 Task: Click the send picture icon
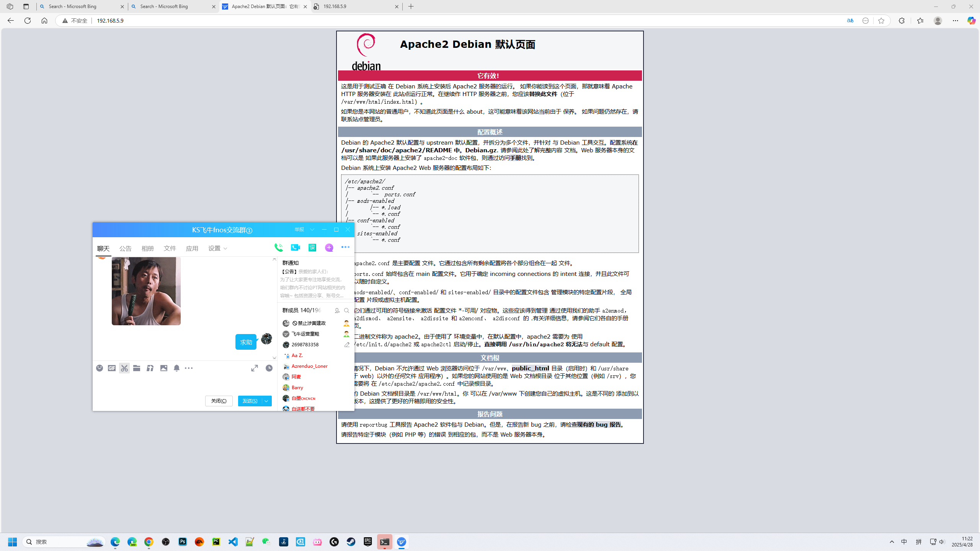164,368
